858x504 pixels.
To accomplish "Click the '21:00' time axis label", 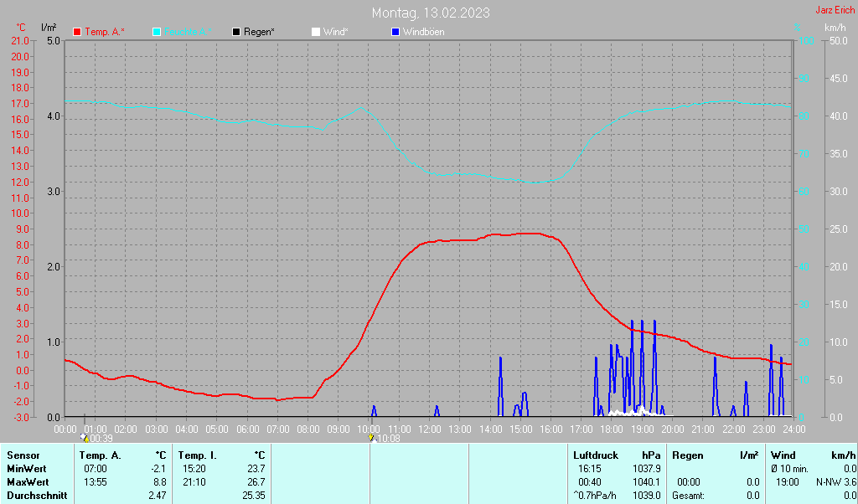I will [703, 429].
